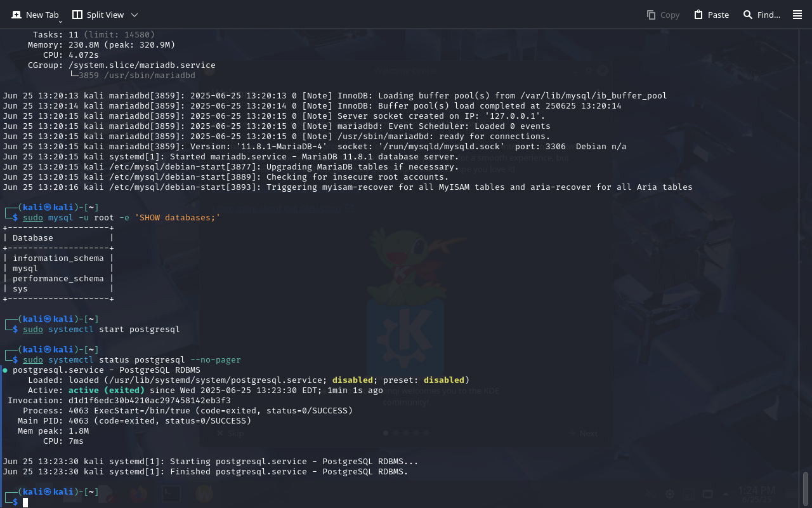Click the '/system.slice/mariadb.service' CGroup path
The width and height of the screenshot is (812, 508).
pos(142,65)
